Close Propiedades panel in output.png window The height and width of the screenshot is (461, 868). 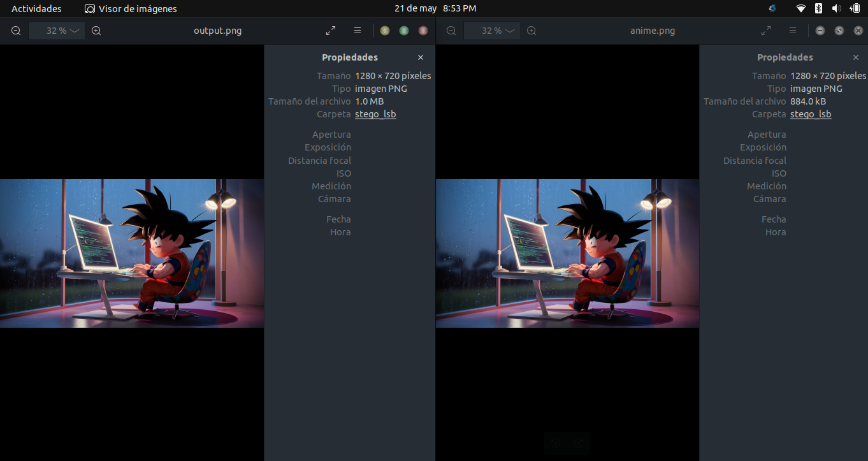point(421,57)
